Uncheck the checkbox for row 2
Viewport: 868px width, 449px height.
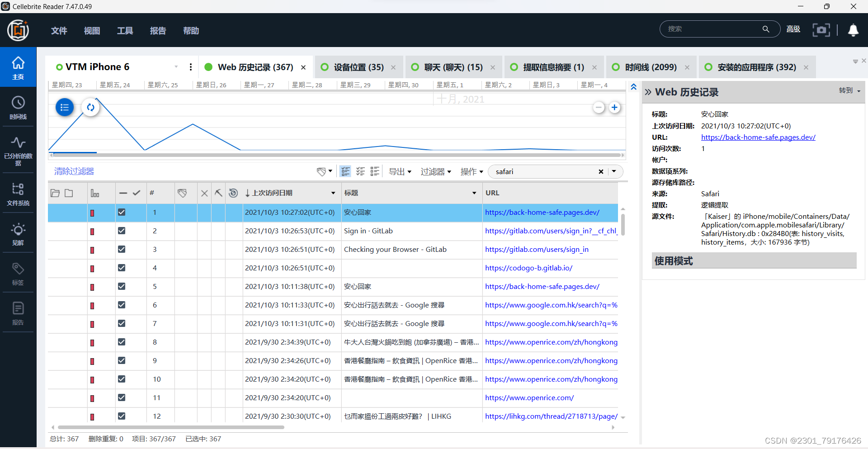122,231
